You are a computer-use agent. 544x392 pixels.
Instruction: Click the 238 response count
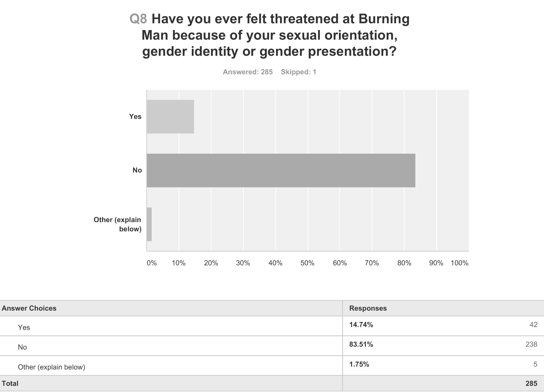pos(531,344)
